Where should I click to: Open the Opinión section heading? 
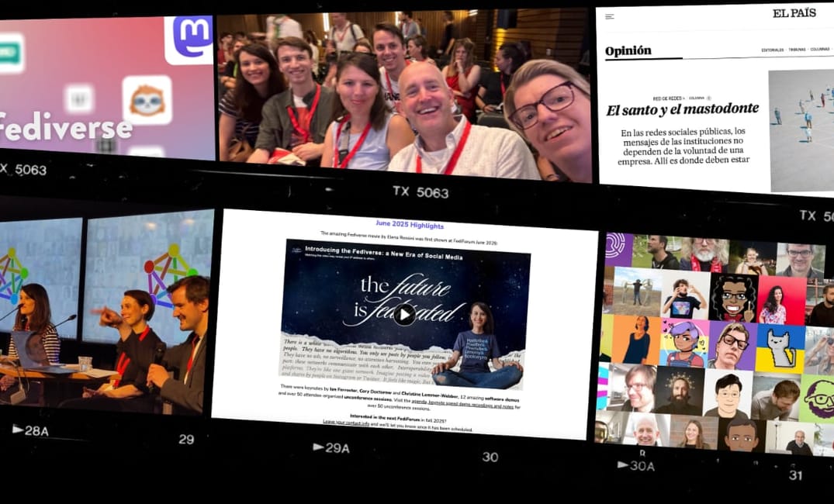click(628, 51)
